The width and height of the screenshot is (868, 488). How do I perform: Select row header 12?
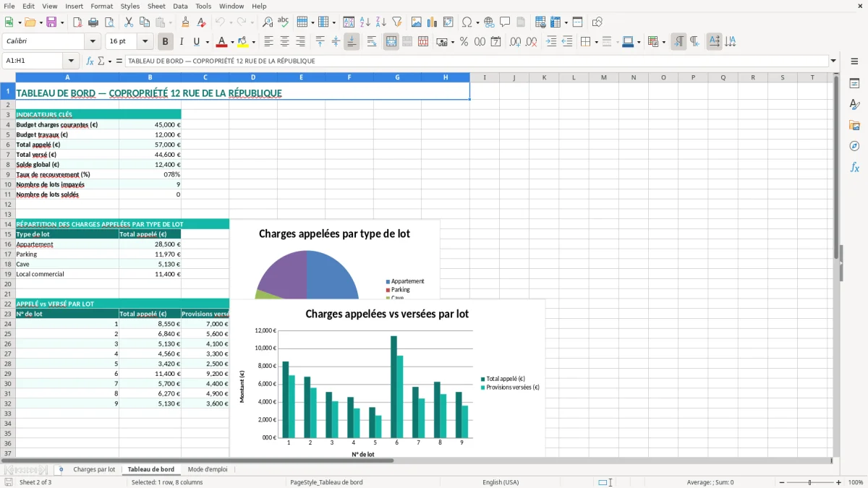[x=7, y=205]
